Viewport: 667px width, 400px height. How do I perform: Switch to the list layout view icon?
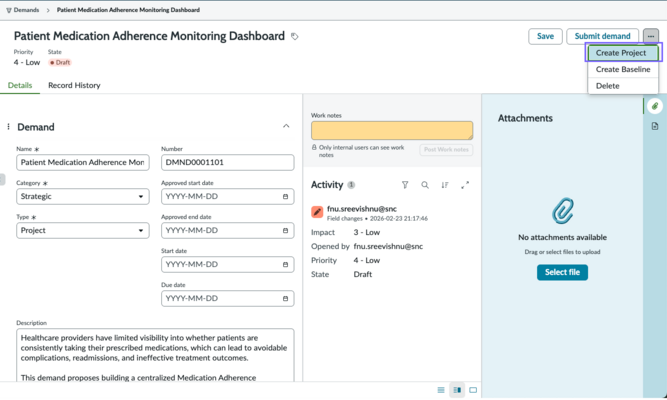[441, 390]
